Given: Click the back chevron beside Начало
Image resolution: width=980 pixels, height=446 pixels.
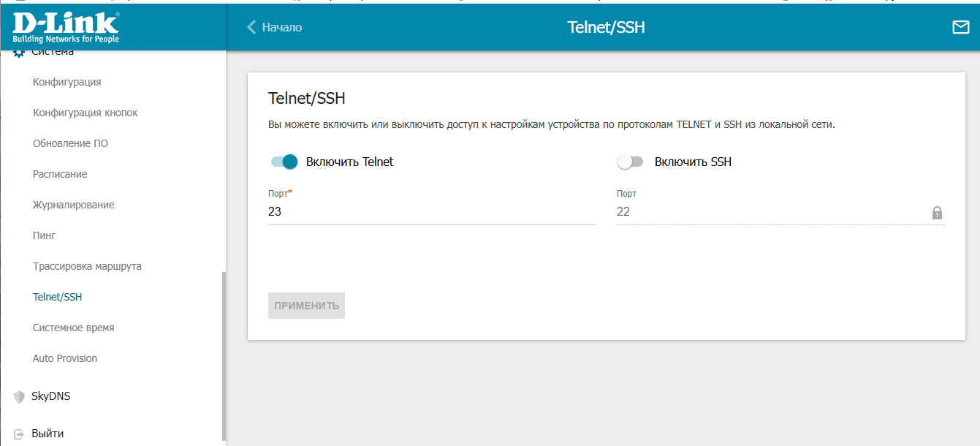Looking at the screenshot, I should point(252,27).
